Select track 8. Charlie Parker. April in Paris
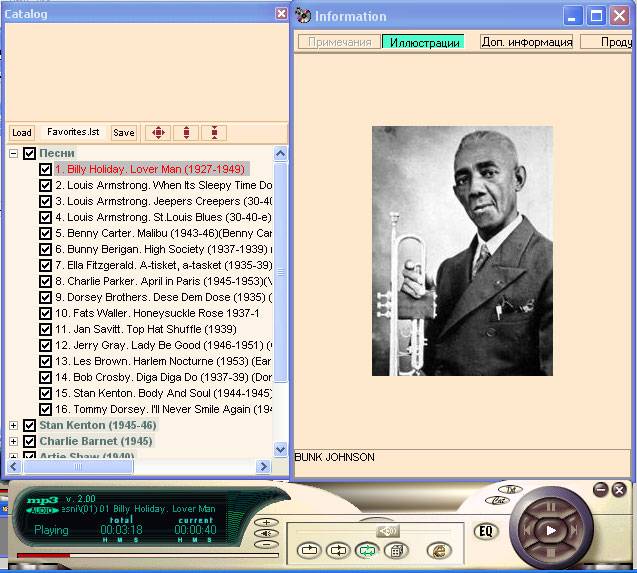 point(163,281)
